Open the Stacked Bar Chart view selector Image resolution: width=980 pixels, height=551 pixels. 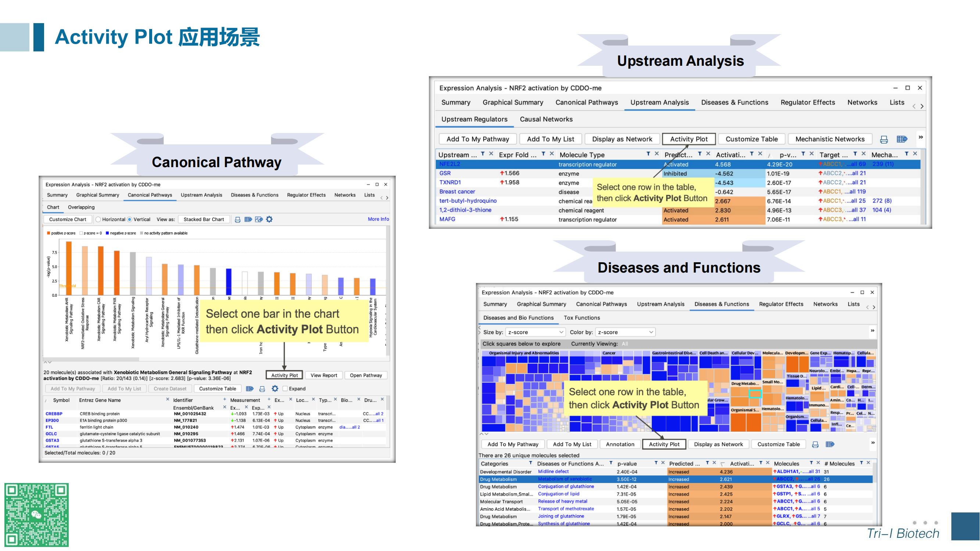(204, 219)
